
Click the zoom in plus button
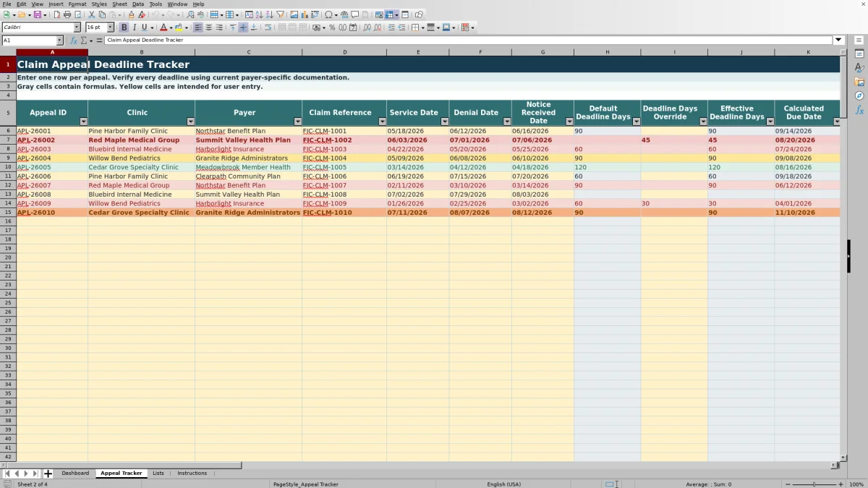click(x=840, y=484)
